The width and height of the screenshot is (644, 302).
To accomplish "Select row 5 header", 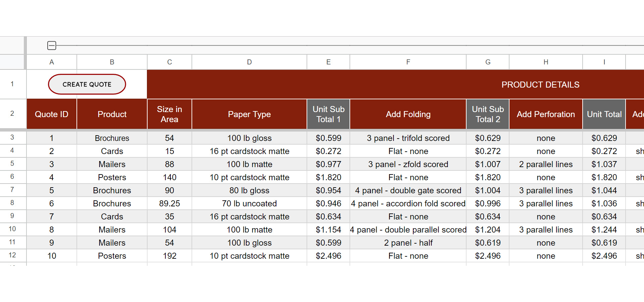I will (12, 164).
